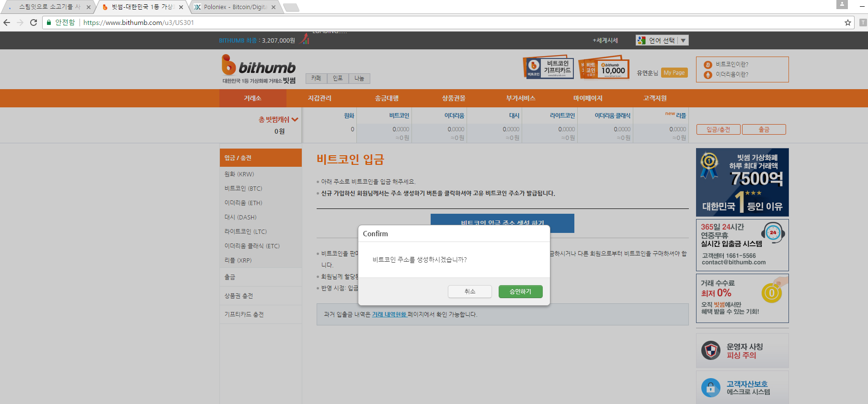The width and height of the screenshot is (868, 404).
Task: Click the 카페 button
Action: point(316,78)
